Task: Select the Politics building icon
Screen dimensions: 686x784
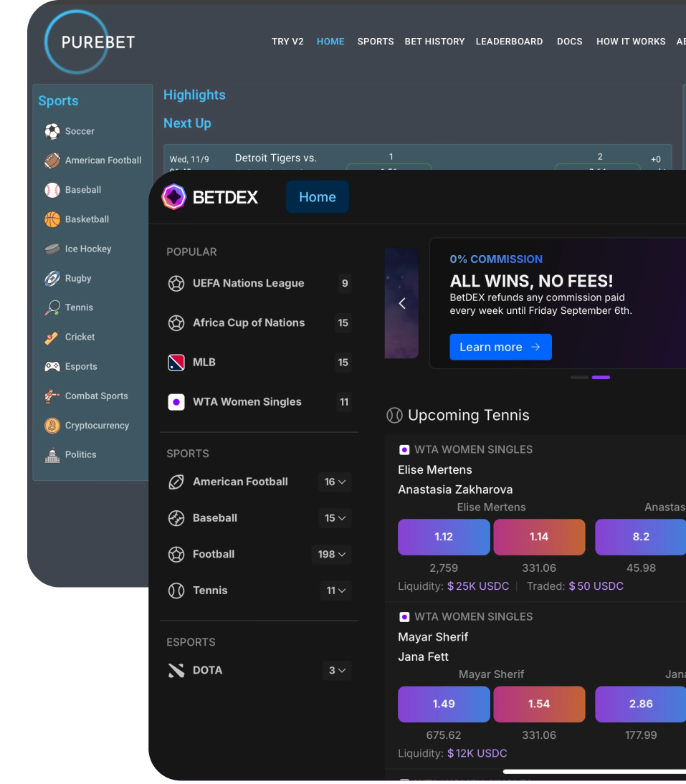Action: click(x=52, y=455)
